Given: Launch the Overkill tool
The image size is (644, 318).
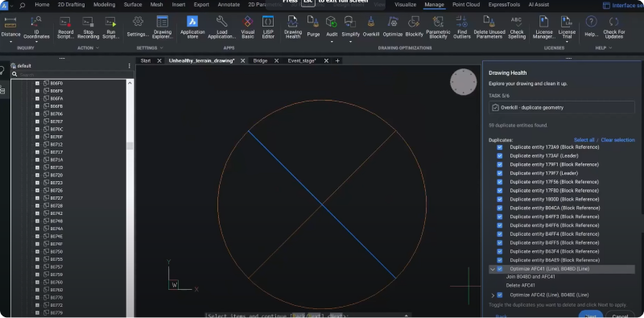Looking at the screenshot, I should [x=370, y=23].
